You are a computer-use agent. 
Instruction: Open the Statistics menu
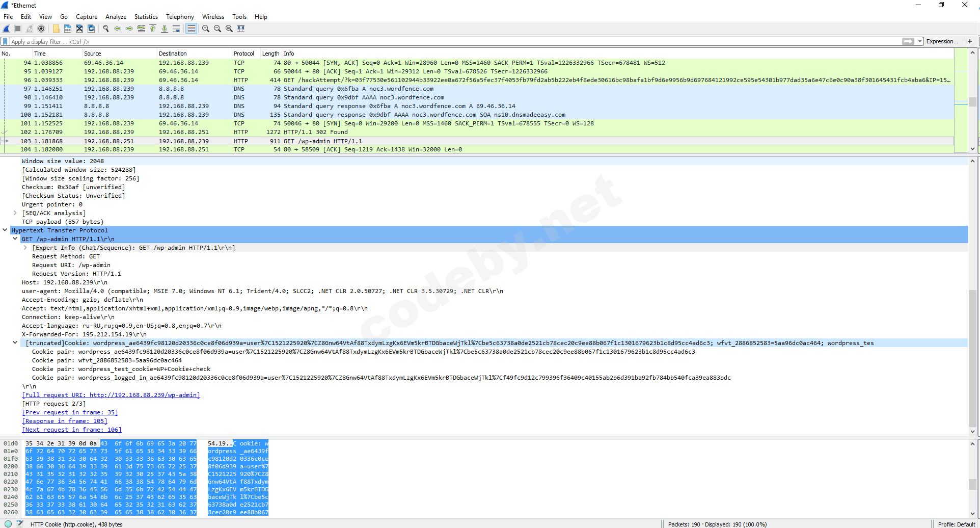click(146, 17)
